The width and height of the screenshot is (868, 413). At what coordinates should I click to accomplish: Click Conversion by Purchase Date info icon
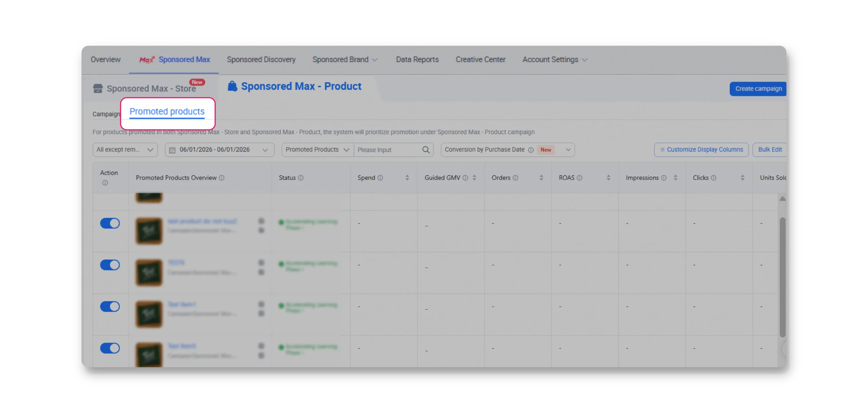pyautogui.click(x=531, y=150)
